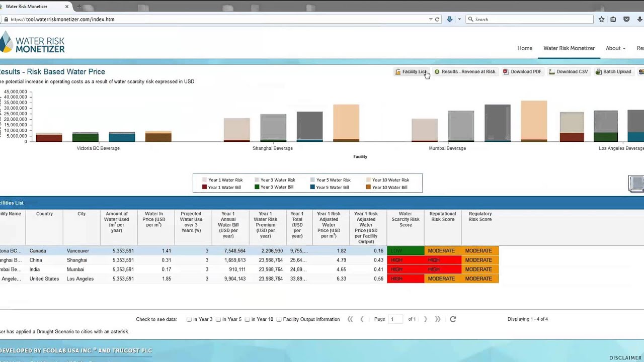Check the 'in Year 3' checkbox

coord(189,319)
